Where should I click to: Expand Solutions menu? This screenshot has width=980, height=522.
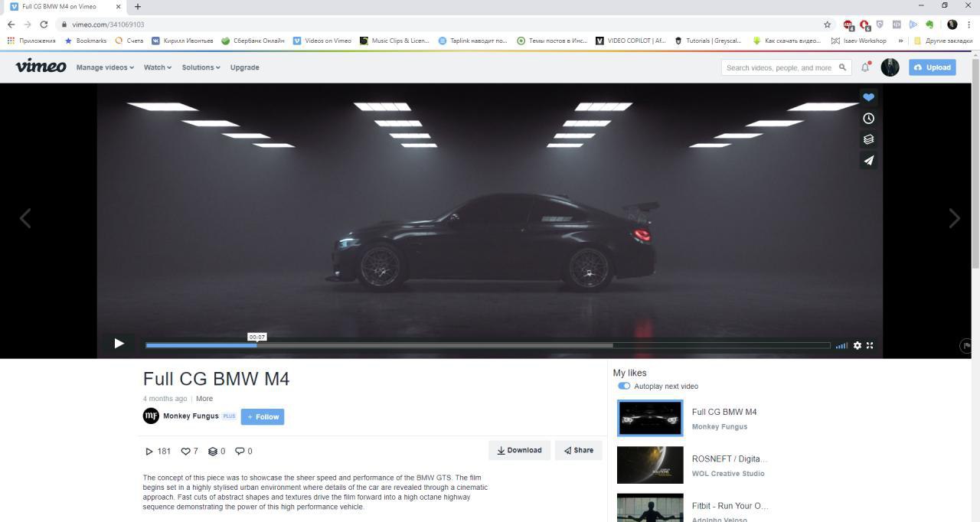point(201,67)
